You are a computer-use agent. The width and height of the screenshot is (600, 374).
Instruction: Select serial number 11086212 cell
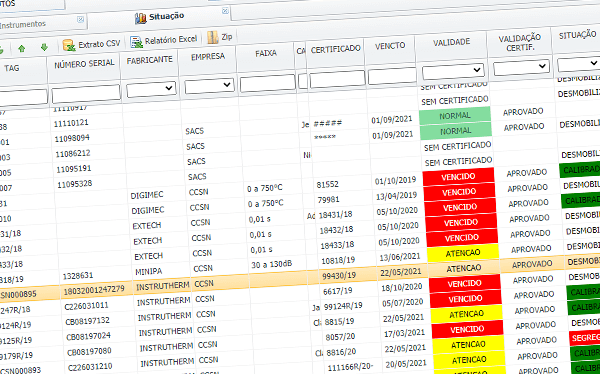click(x=73, y=154)
